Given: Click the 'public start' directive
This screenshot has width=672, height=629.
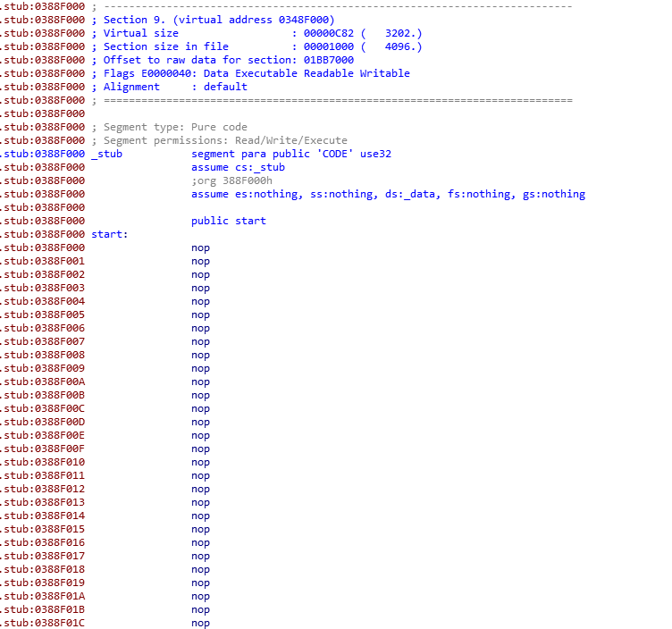Looking at the screenshot, I should (229, 221).
